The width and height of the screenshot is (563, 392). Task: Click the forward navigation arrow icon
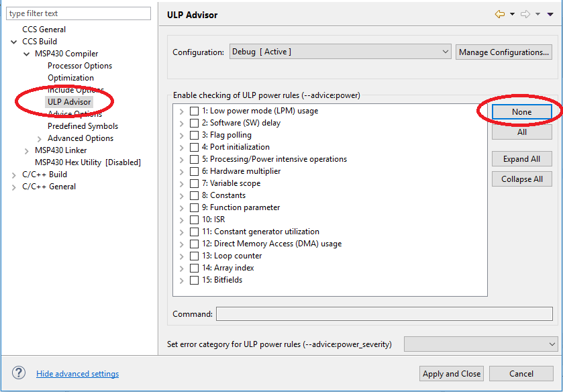(x=525, y=14)
